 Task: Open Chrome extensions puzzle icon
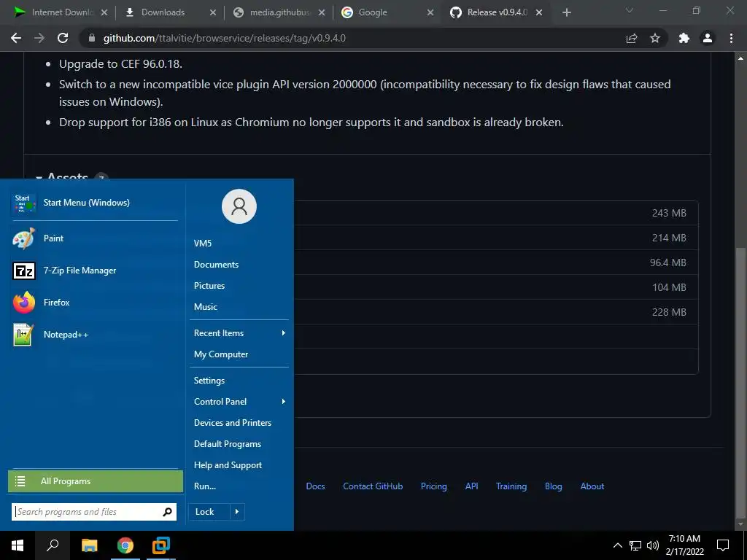click(x=684, y=38)
